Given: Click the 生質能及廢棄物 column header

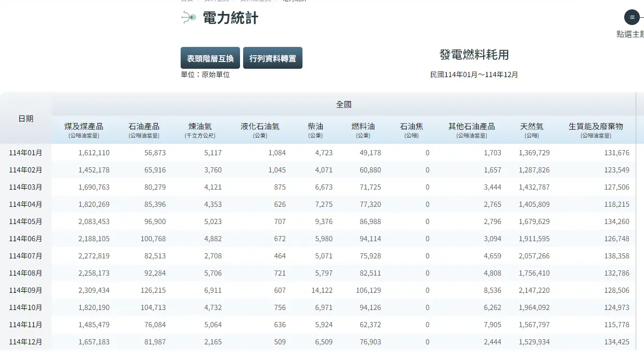Looking at the screenshot, I should [596, 127].
